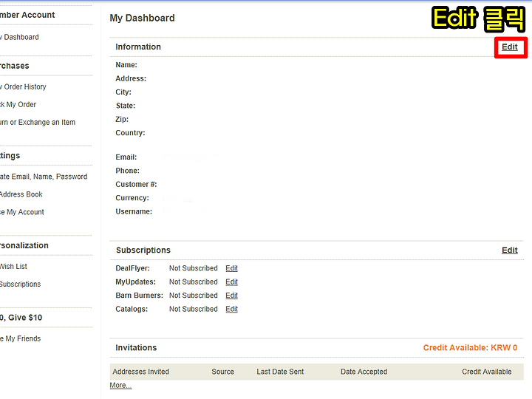Click the Source column header
532x399 pixels.
[x=223, y=372]
